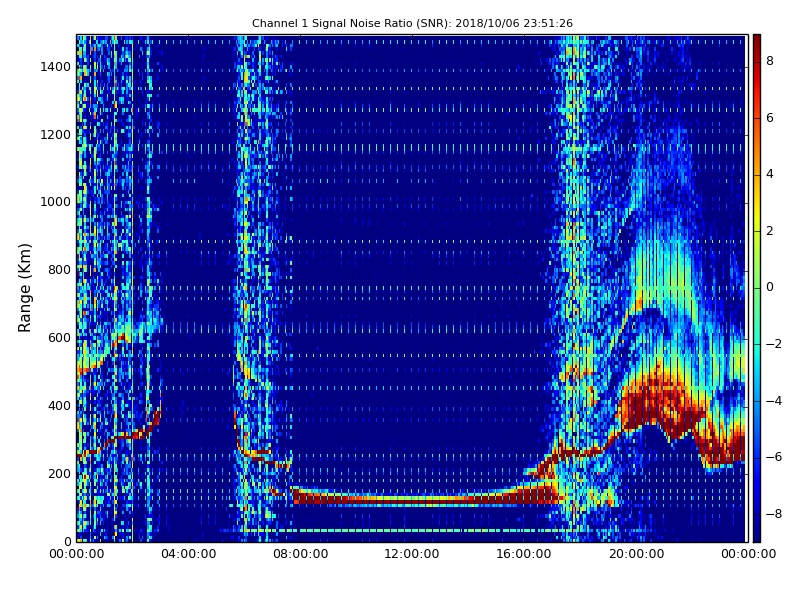The width and height of the screenshot is (800, 600).
Task: Click the SNR colorbar gradient strip
Action: pyautogui.click(x=757, y=288)
